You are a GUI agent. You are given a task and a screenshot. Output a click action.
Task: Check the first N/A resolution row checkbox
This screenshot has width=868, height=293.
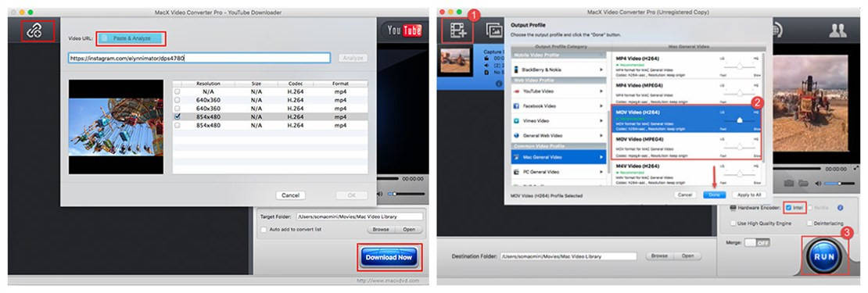click(178, 91)
